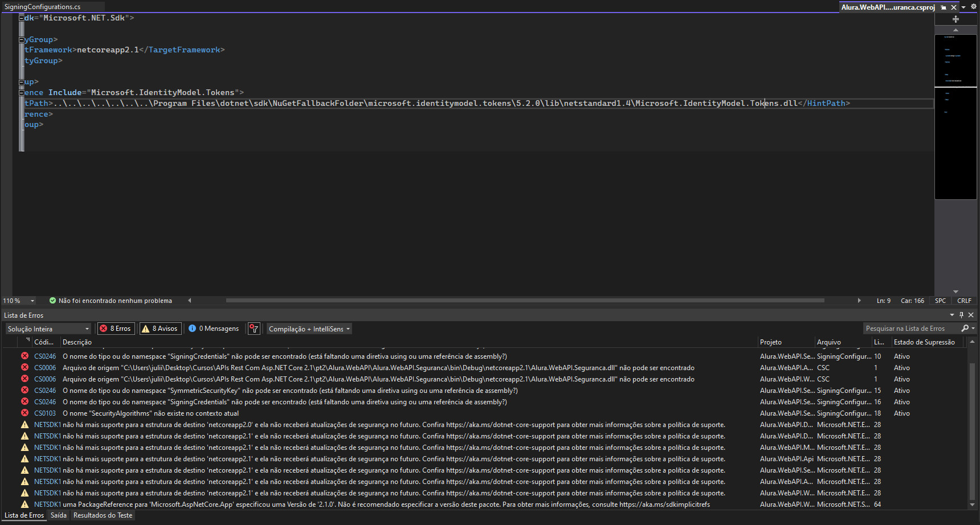The image size is (980, 525).
Task: Toggle the 0 Mensagens filter
Action: [214, 329]
